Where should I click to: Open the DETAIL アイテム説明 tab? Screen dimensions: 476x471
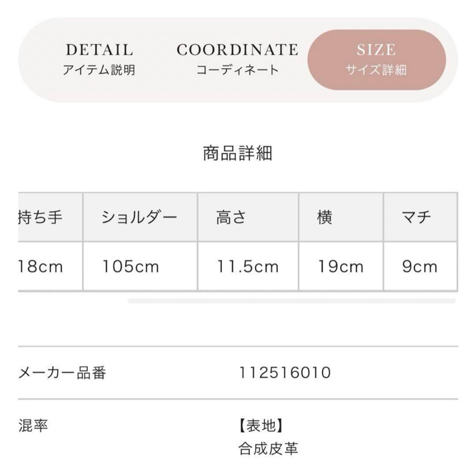99,59
